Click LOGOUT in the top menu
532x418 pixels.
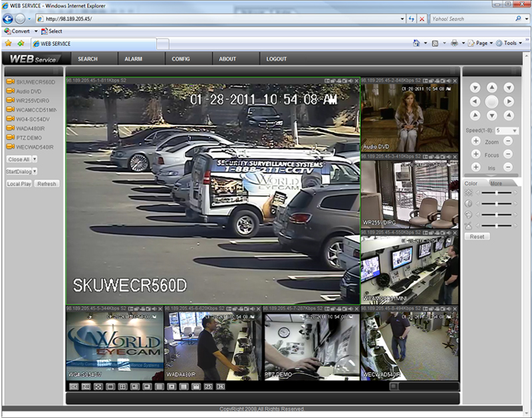(x=276, y=59)
